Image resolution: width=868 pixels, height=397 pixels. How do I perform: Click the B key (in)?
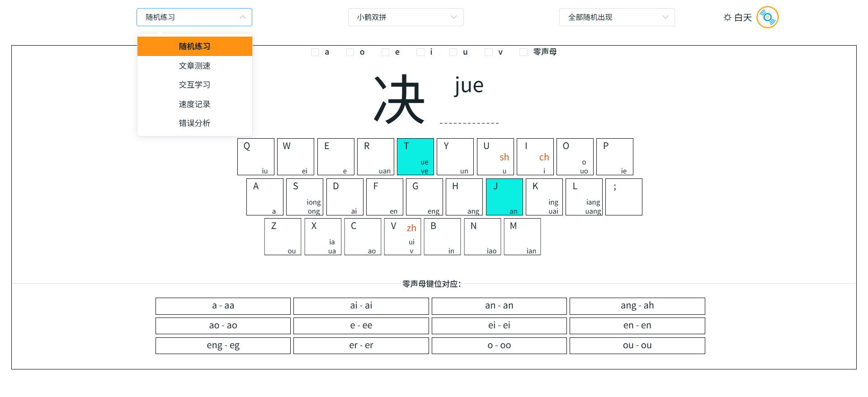(x=443, y=237)
